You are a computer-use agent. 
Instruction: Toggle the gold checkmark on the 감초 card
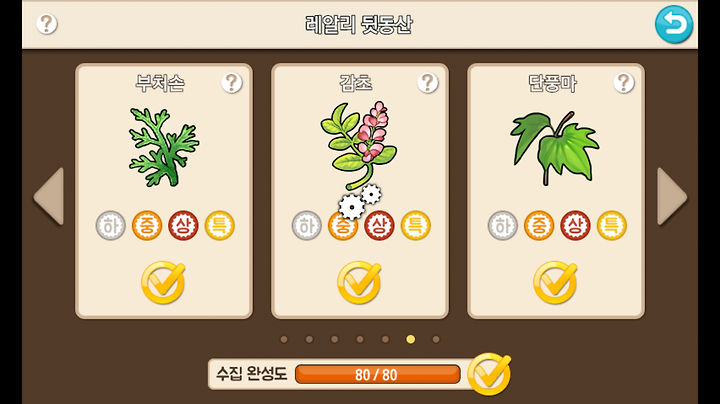point(359,282)
